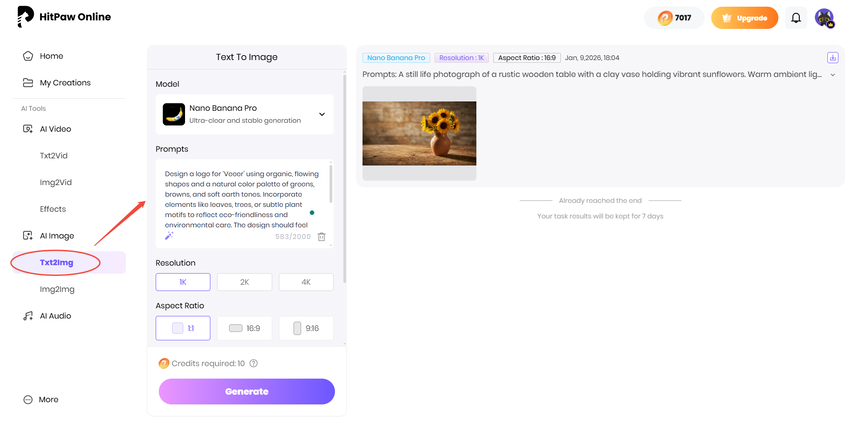Expand the truncated prompt text chevron
This screenshot has width=854, height=424.
tap(833, 75)
